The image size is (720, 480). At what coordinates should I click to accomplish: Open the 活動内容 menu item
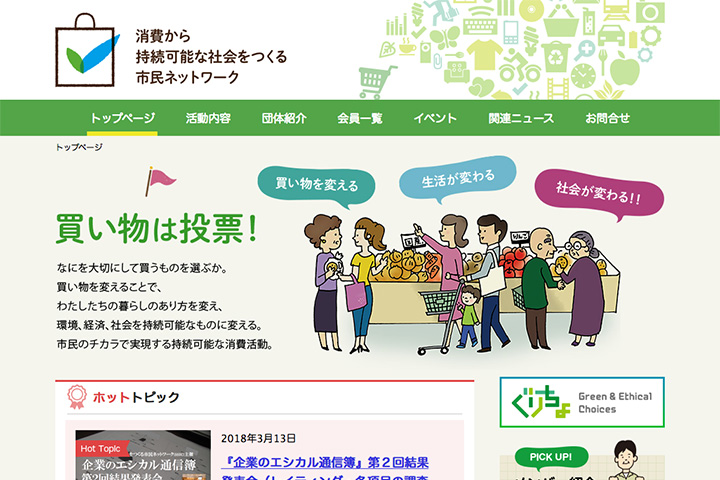208,119
